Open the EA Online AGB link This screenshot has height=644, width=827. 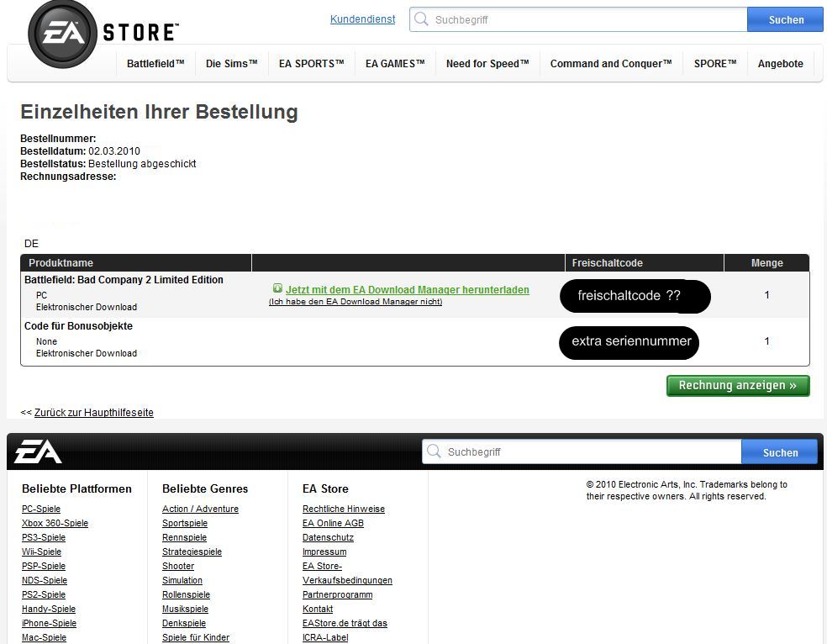click(x=333, y=523)
